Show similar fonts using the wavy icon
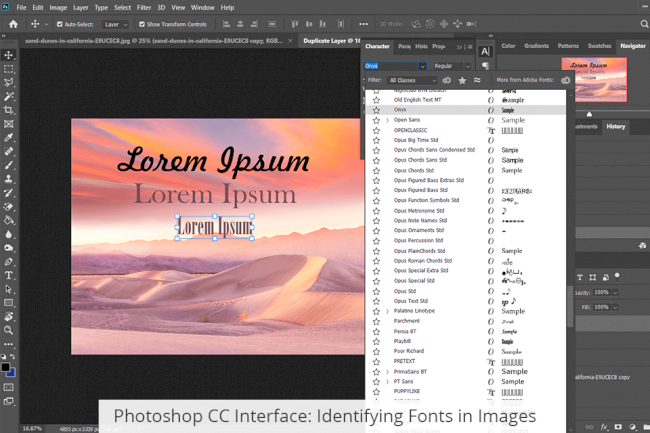 [x=479, y=80]
